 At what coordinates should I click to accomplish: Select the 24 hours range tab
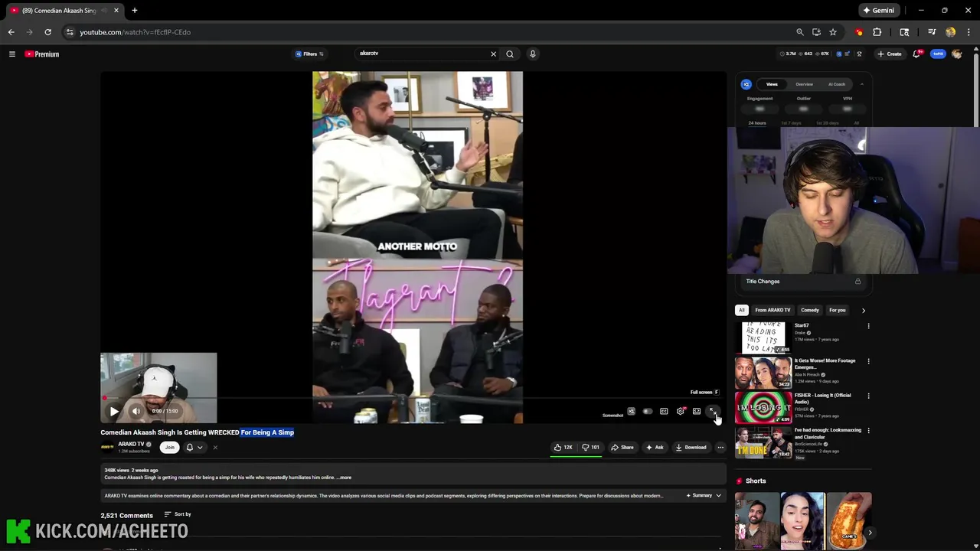(x=757, y=123)
